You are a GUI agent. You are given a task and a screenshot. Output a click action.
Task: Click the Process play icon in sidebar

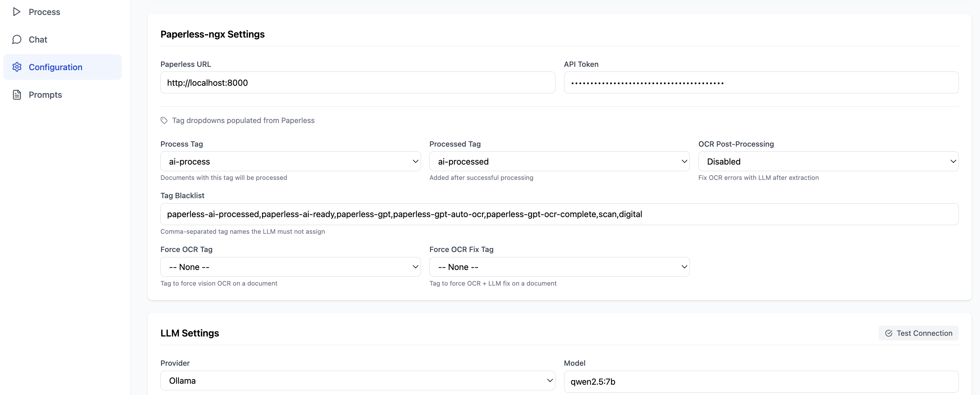[x=16, y=12]
